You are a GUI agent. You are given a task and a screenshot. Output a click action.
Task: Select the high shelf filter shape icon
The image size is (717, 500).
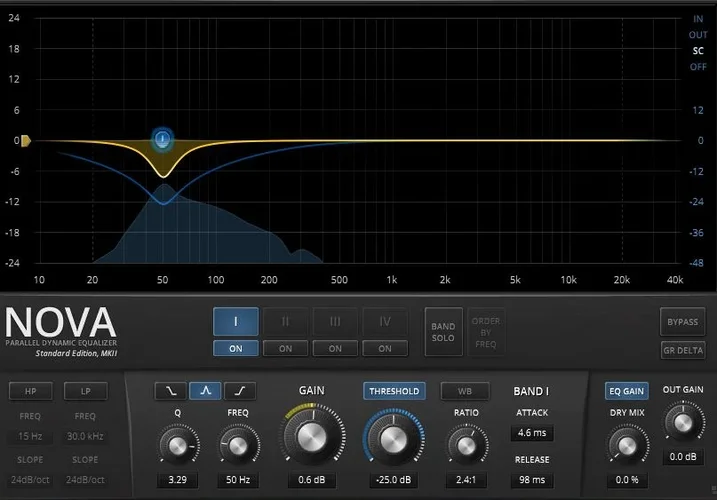pos(240,391)
